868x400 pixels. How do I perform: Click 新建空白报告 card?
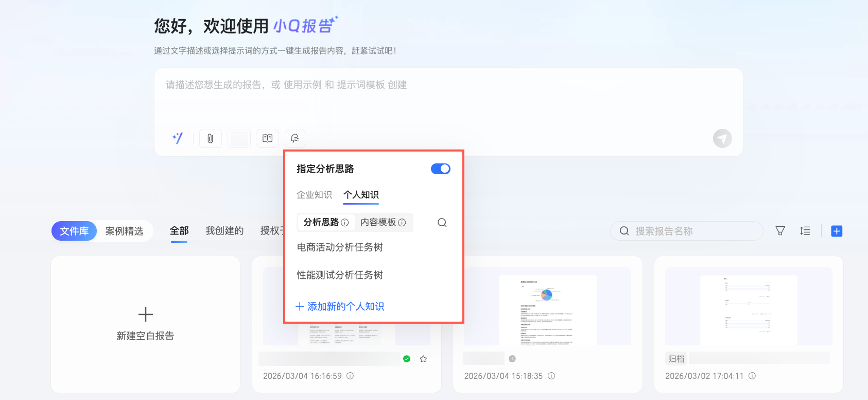pyautogui.click(x=145, y=324)
